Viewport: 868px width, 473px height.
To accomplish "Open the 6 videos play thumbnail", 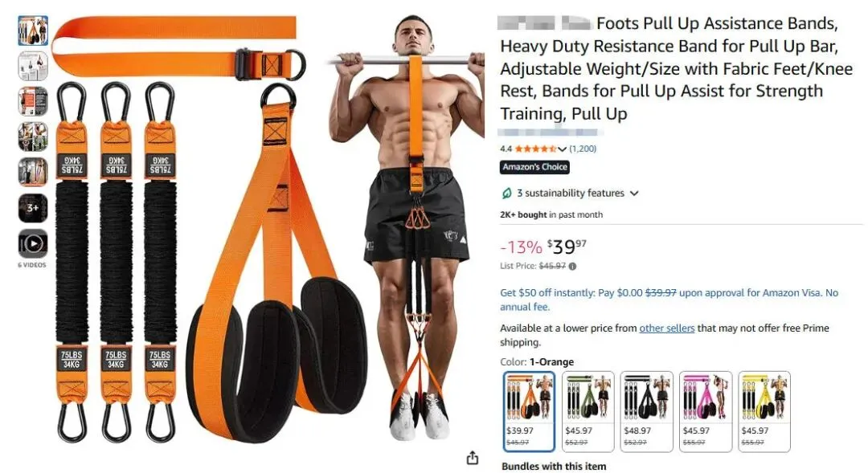I will pyautogui.click(x=33, y=243).
